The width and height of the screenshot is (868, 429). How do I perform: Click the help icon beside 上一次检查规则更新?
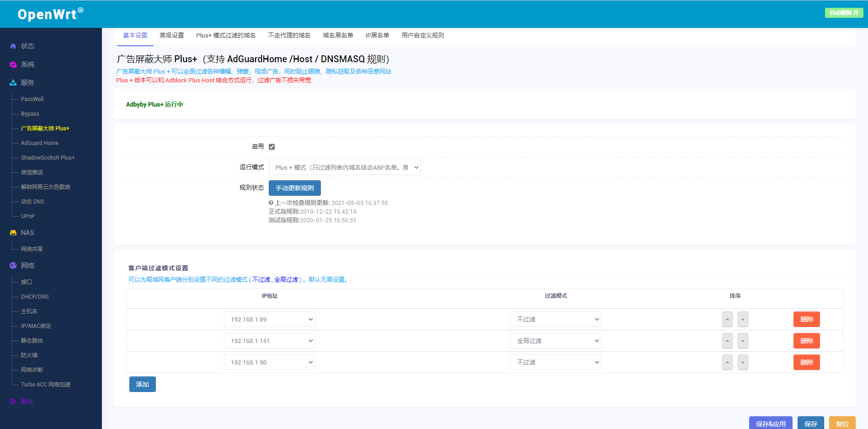(x=271, y=203)
